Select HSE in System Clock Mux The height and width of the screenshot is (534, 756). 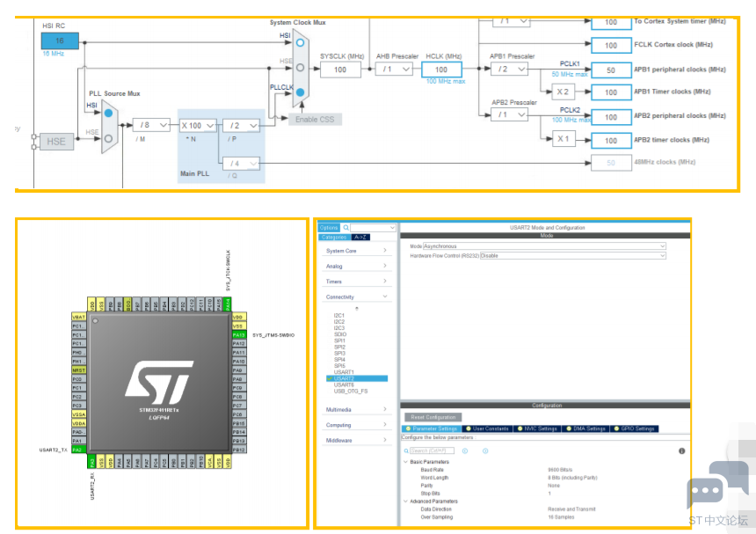point(301,68)
